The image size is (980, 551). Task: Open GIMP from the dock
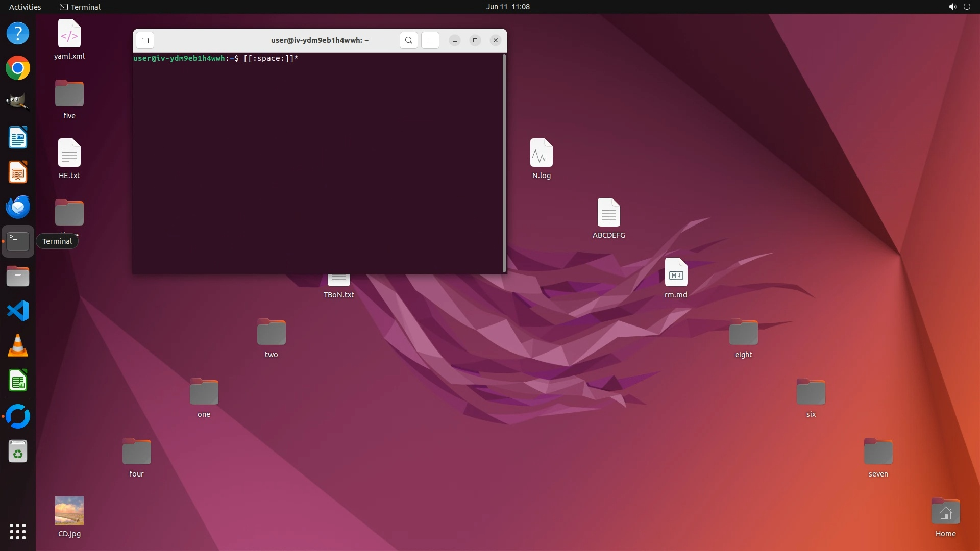tap(18, 103)
